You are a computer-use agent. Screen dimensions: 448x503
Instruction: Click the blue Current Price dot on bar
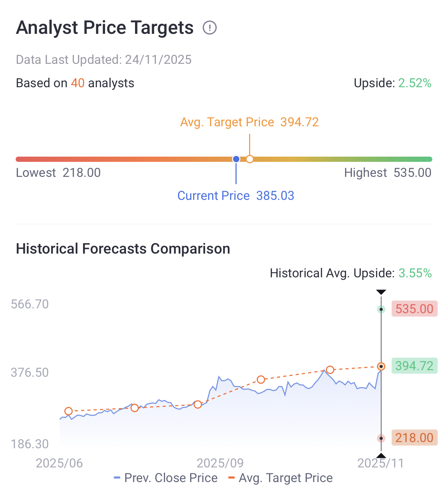(x=236, y=159)
